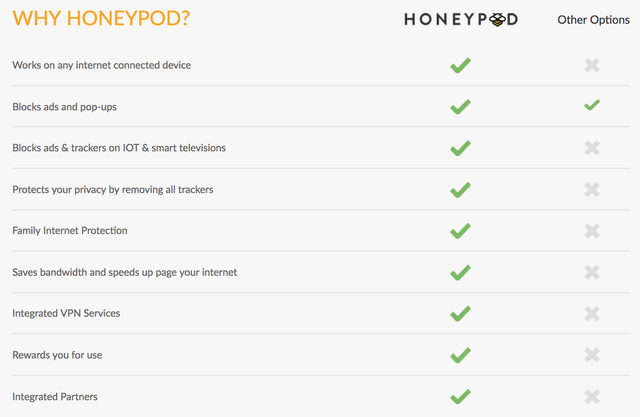Screen dimensions: 640x417
Task: Click Honeypod check for Family Internet Protection
Action: pos(460,231)
